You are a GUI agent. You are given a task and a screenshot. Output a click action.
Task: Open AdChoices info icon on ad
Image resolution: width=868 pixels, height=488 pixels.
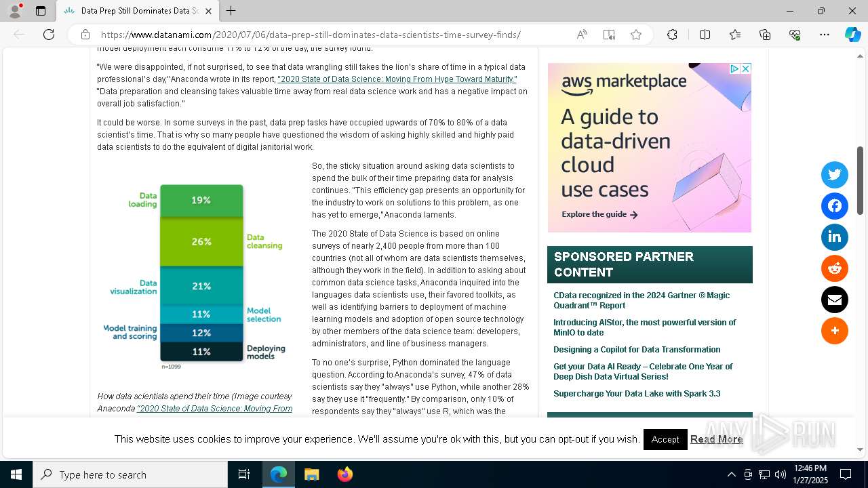coord(734,68)
